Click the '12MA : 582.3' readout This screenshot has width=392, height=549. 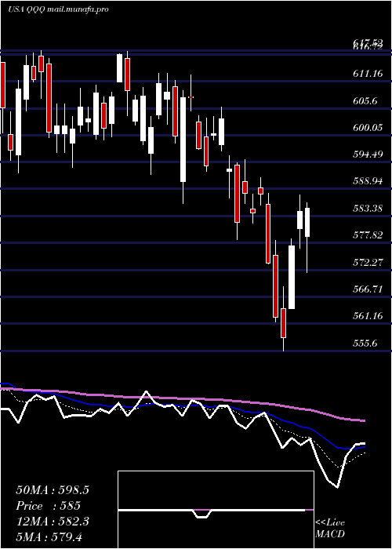coord(53,522)
